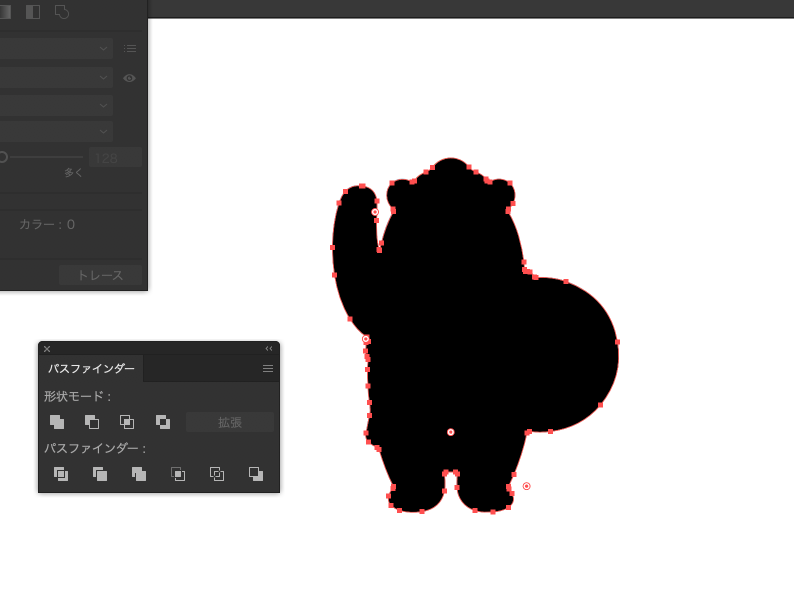Screen dimensions: 794x606
Task: Apply Minus Front in Pathfinder shape modes
Action: 92,422
